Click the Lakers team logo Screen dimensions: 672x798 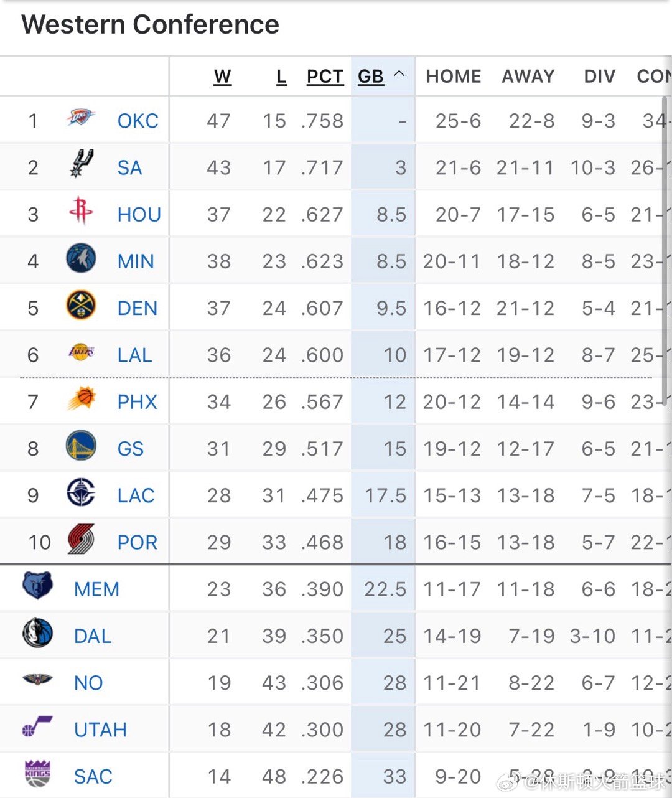click(81, 353)
